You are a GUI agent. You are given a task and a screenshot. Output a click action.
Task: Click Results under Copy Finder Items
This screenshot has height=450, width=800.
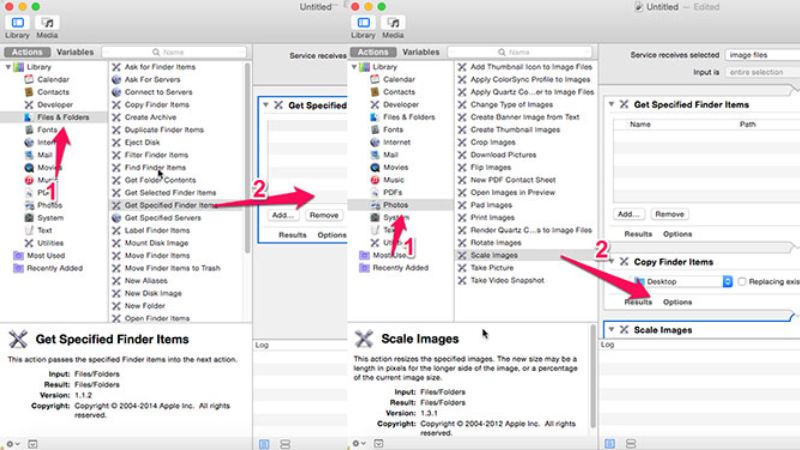pyautogui.click(x=638, y=302)
